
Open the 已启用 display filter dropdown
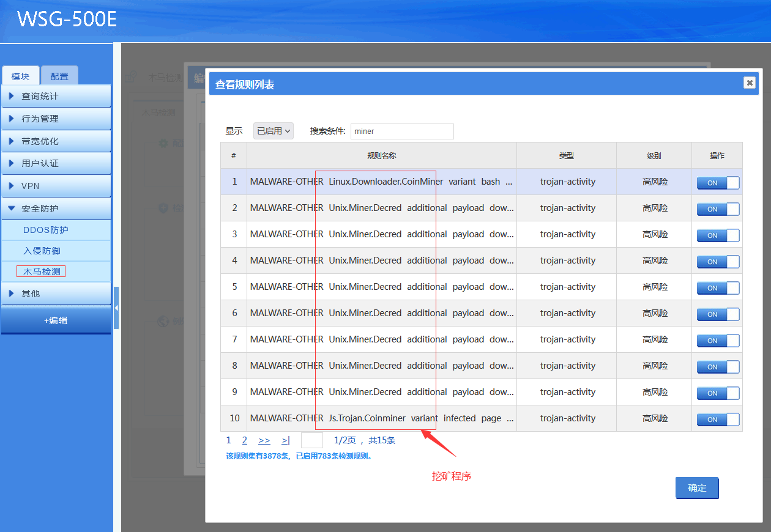(x=274, y=131)
